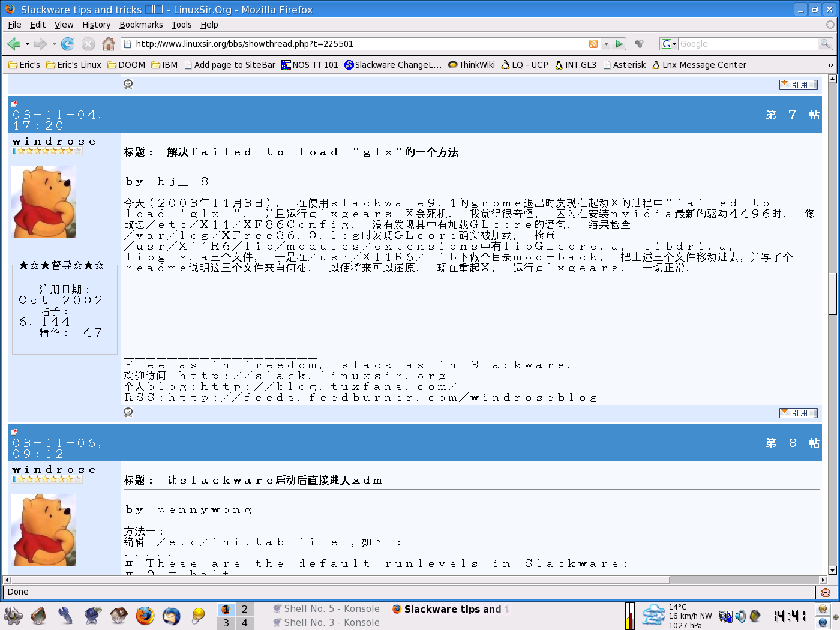Click the RSS feed icon in address bar
Image resolution: width=840 pixels, height=630 pixels.
pos(593,44)
